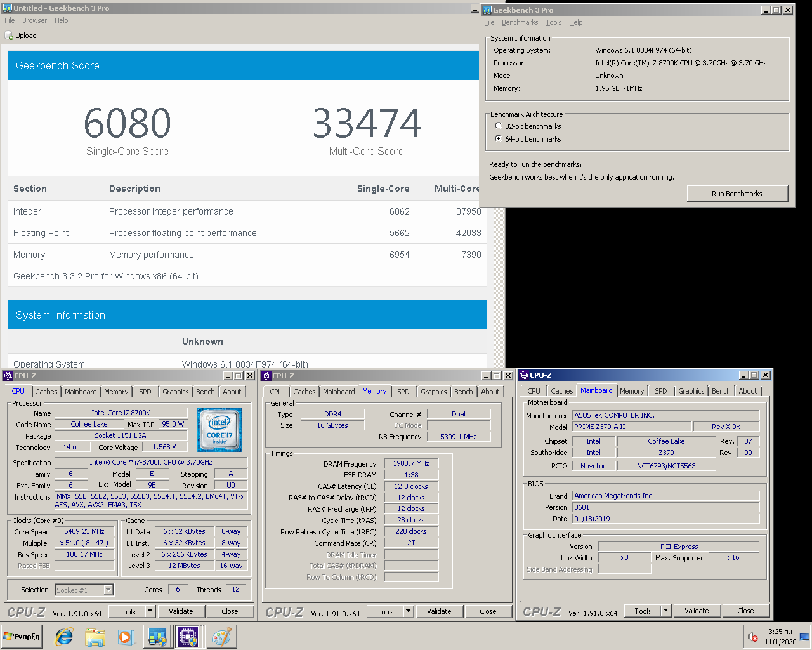The height and width of the screenshot is (650, 812).
Task: Open the Socket #1 selection dropdown
Action: tap(108, 590)
